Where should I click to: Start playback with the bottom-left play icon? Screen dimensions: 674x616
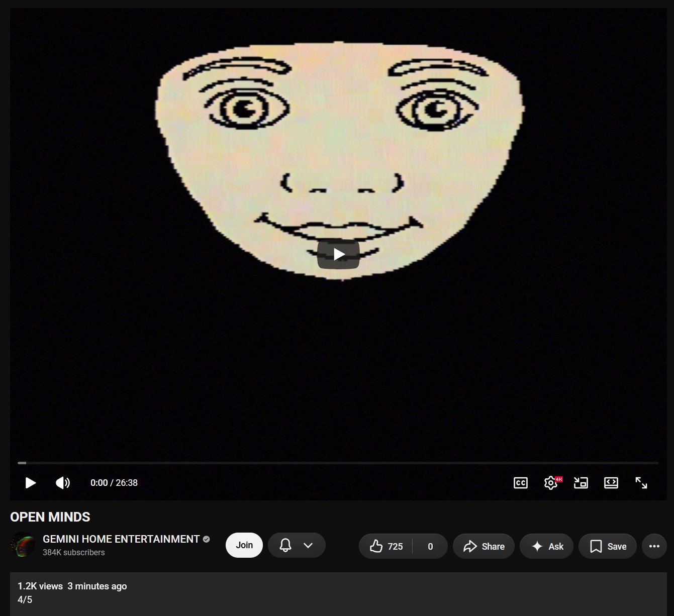31,483
